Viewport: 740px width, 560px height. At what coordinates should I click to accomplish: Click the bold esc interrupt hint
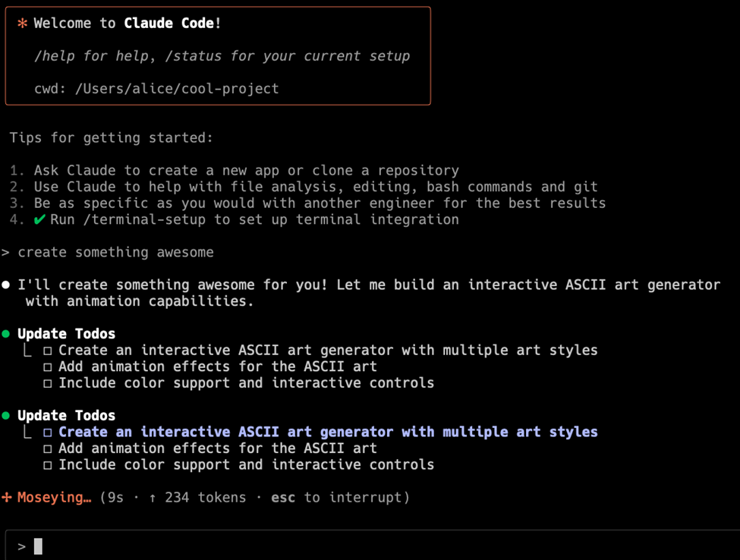coord(283,498)
